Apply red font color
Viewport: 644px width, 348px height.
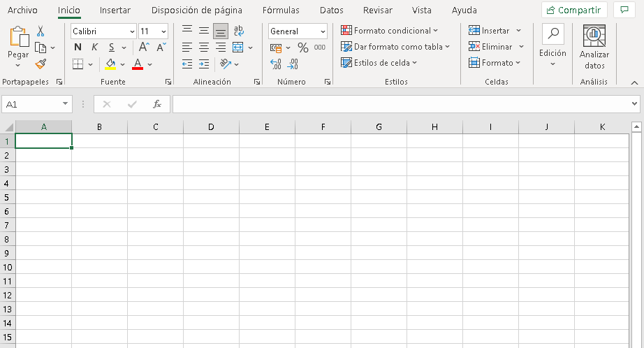(138, 64)
